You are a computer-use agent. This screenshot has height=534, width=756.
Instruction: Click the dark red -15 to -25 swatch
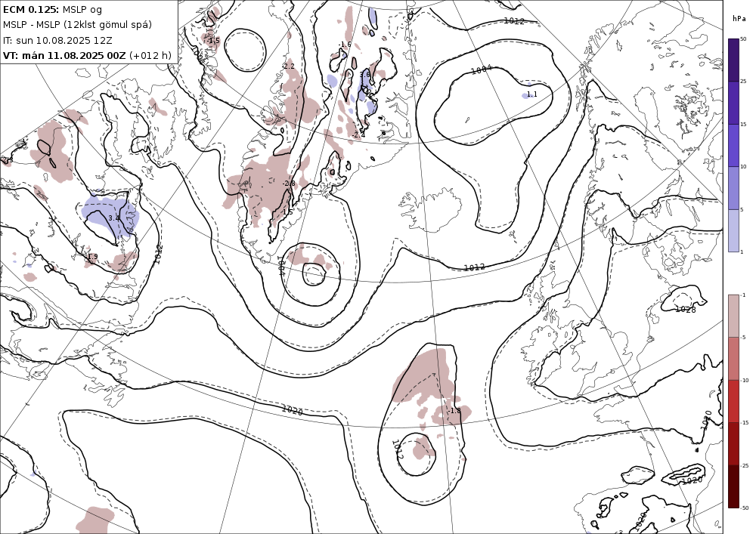733,443
